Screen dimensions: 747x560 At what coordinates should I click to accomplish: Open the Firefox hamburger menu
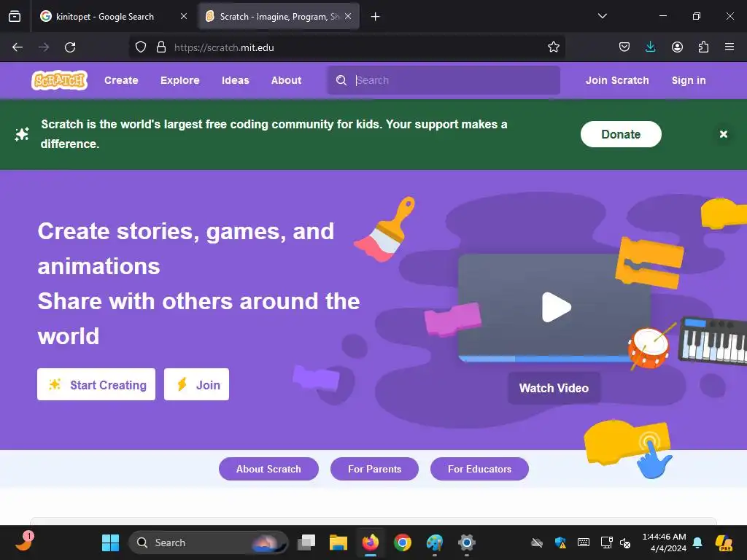[x=729, y=47]
